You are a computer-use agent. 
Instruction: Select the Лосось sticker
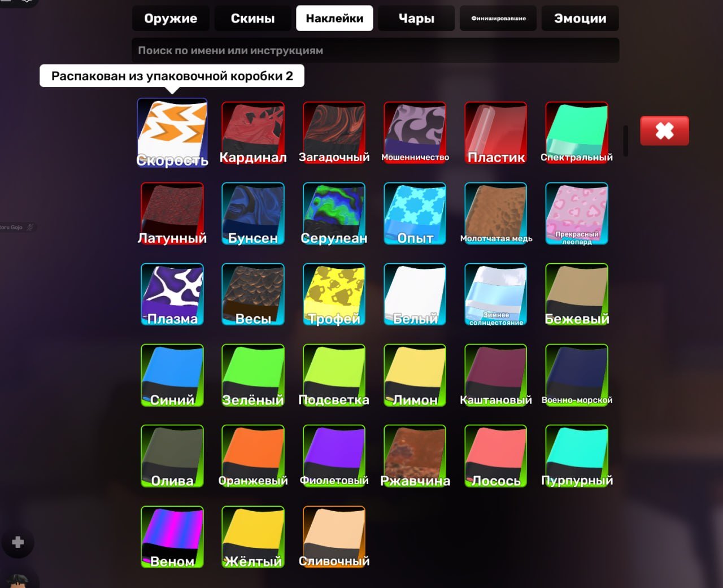point(496,456)
